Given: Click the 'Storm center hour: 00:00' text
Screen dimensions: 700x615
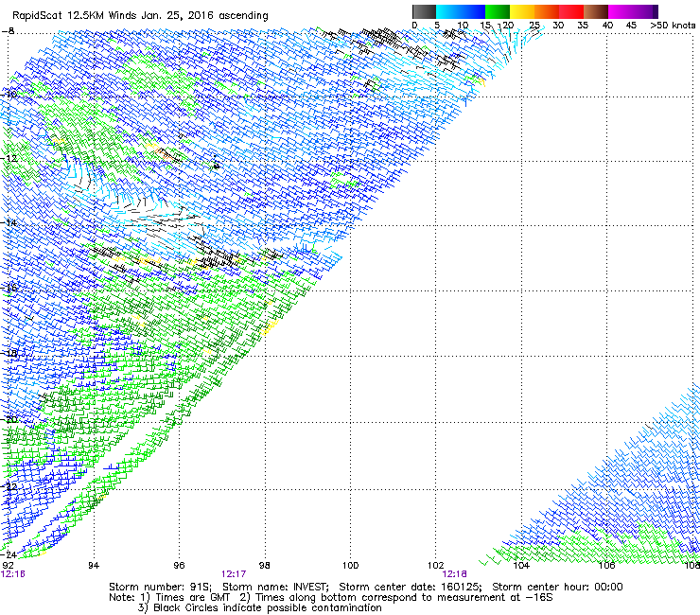Looking at the screenshot, I should click(x=557, y=587).
